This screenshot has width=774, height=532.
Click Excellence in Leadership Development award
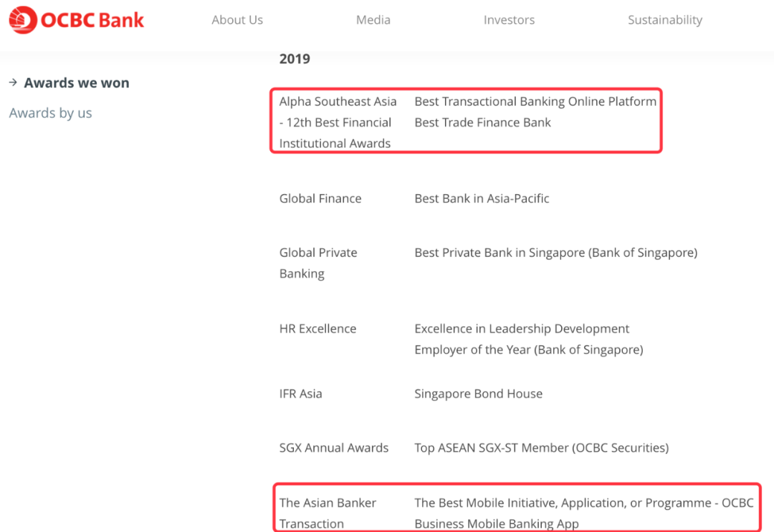click(522, 329)
